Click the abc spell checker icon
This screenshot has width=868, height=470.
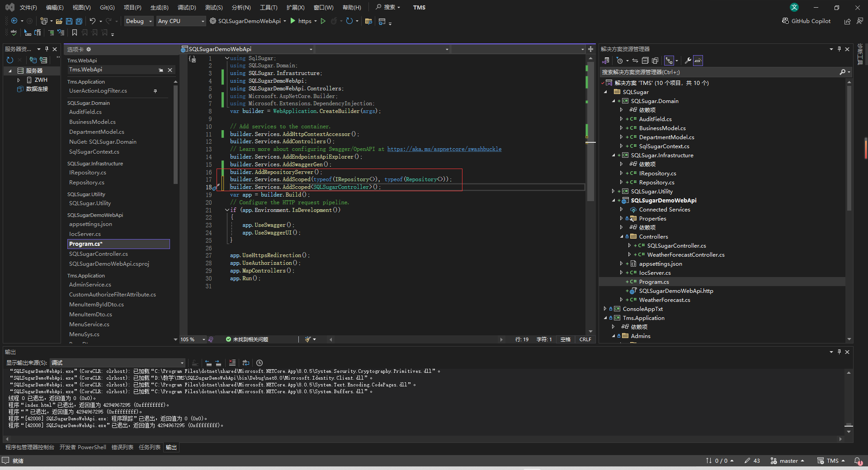[x=14, y=33]
